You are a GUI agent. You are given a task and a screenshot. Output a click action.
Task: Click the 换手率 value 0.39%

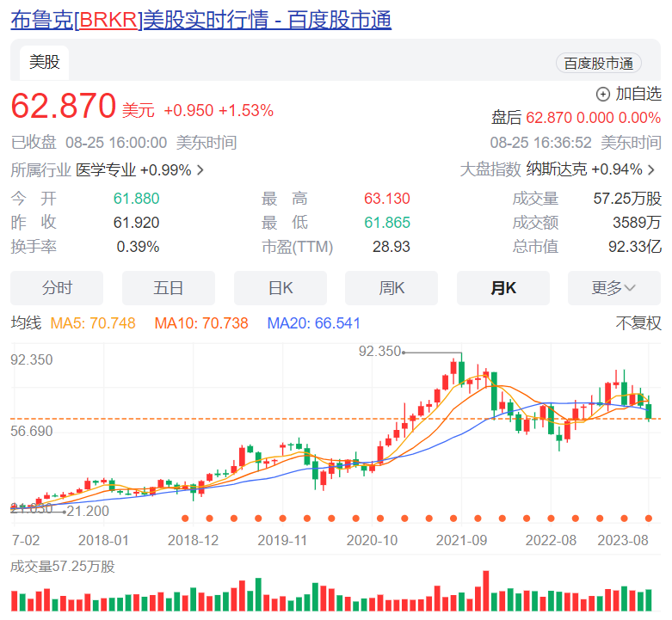138,247
